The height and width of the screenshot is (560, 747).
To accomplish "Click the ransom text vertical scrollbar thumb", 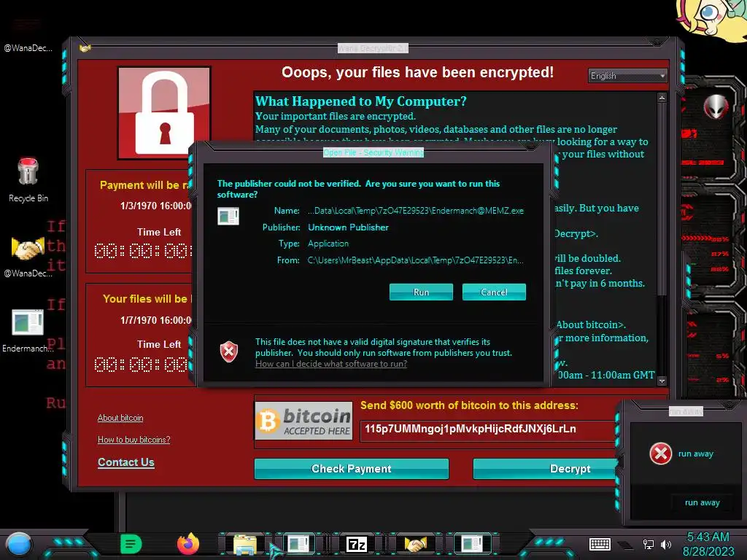I will point(662,198).
